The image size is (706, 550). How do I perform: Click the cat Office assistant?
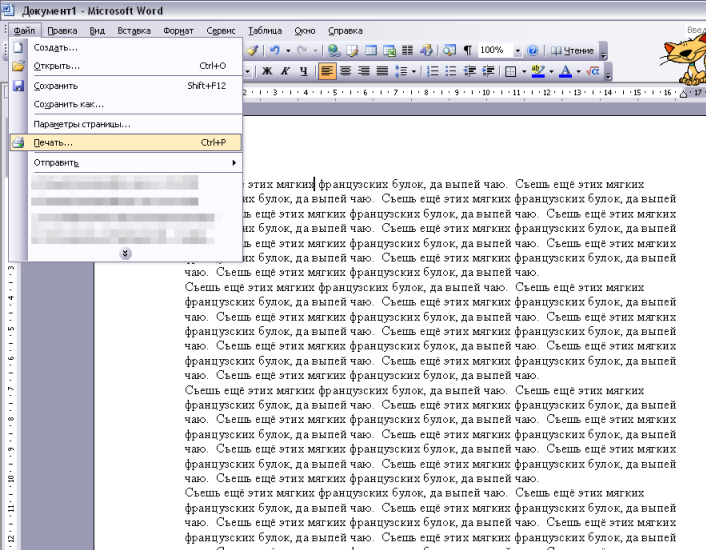675,52
